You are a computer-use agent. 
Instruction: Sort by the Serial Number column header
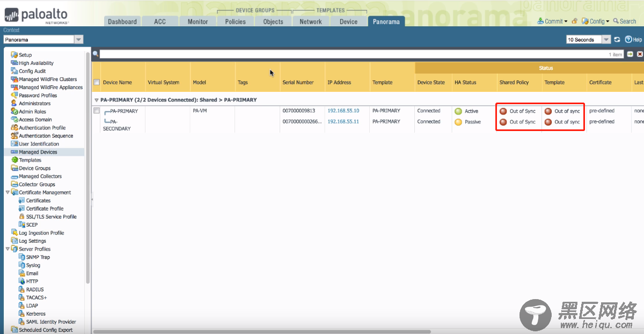point(298,82)
